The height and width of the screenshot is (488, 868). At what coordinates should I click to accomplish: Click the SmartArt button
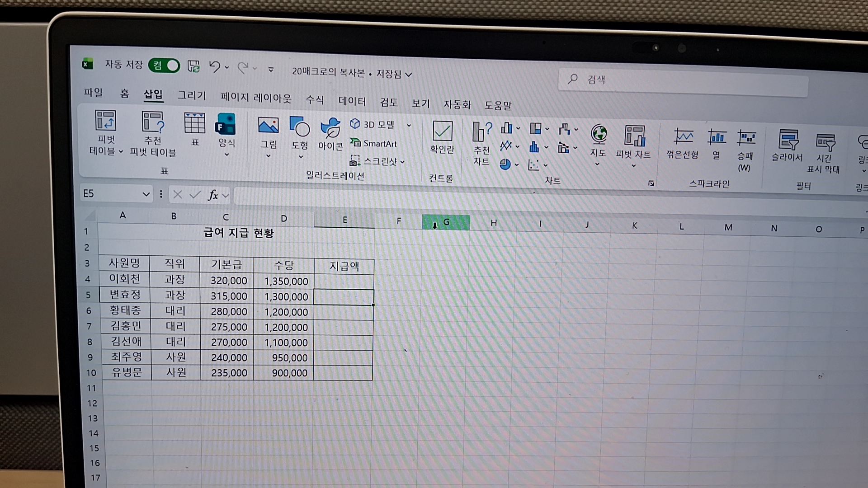coord(374,144)
